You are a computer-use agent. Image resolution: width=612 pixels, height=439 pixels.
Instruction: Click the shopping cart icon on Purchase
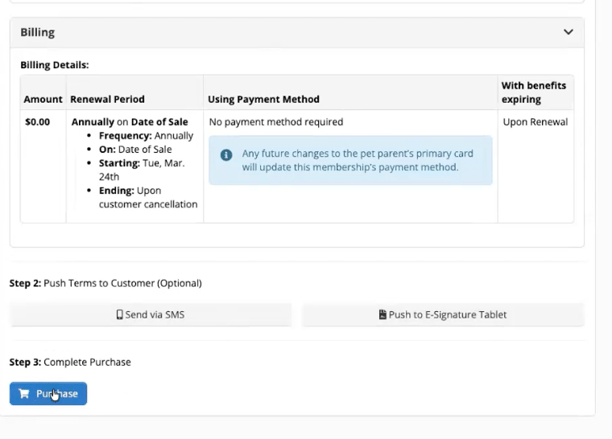(24, 393)
